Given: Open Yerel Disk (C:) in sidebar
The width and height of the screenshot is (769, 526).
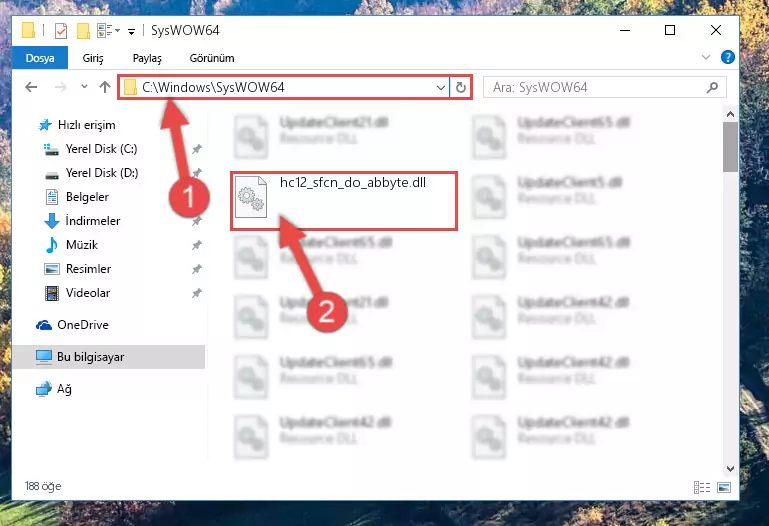Looking at the screenshot, I should point(101,149).
